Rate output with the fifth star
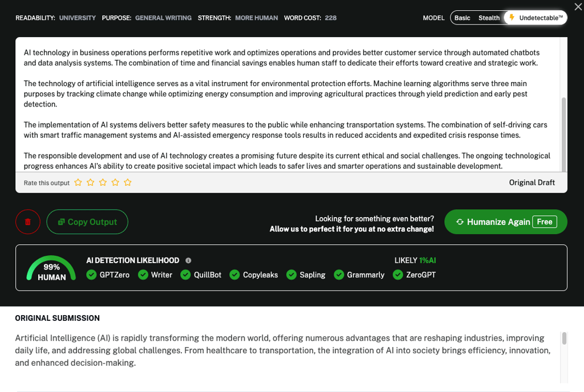The image size is (584, 392). click(128, 182)
